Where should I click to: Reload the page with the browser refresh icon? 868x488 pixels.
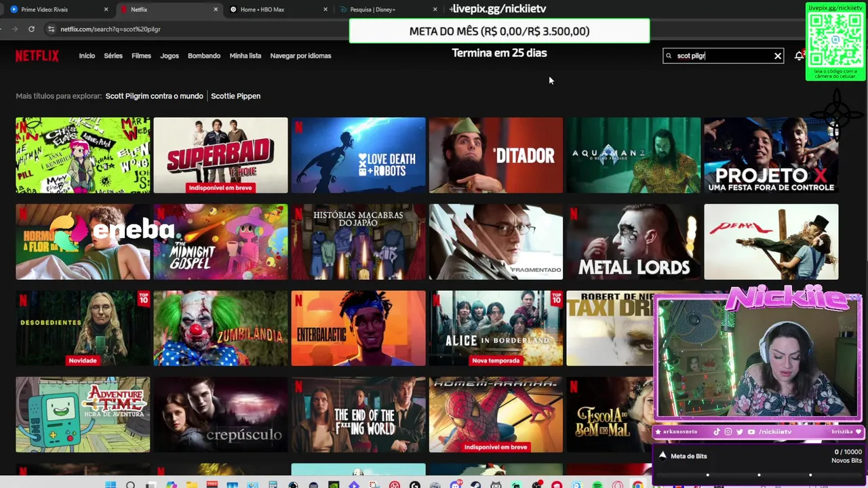pos(31,29)
